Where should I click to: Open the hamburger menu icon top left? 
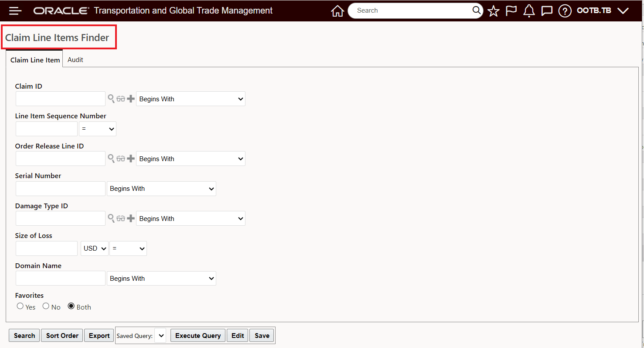click(x=15, y=10)
